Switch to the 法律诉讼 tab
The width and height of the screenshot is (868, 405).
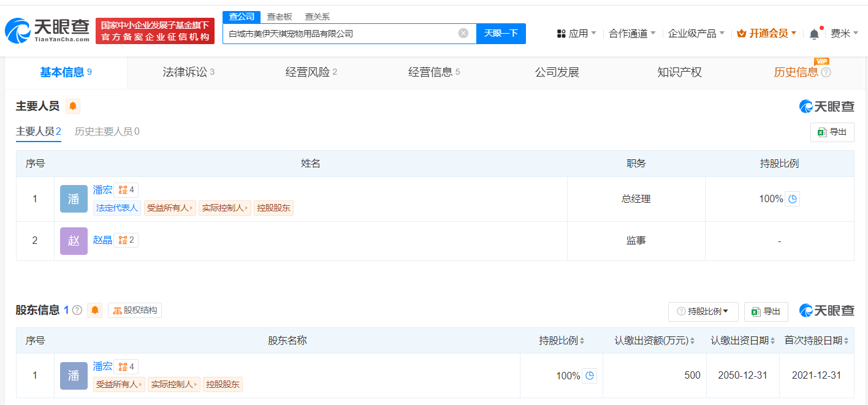click(x=188, y=72)
